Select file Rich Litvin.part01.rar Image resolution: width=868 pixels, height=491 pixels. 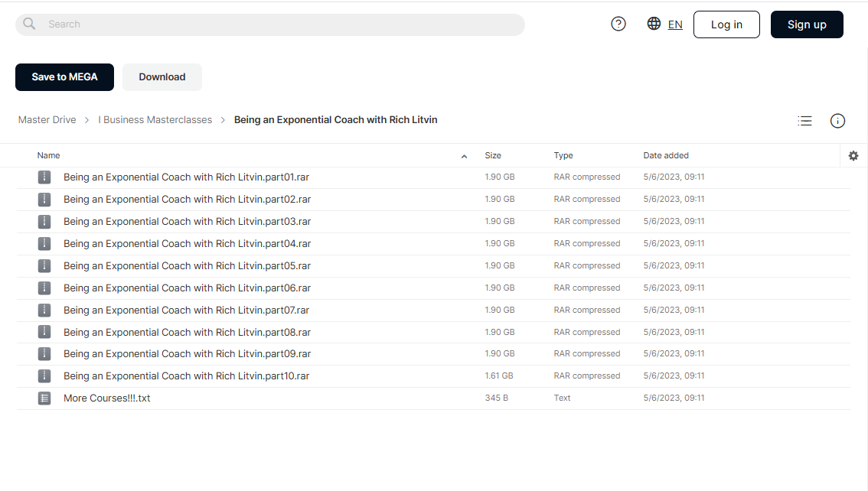coord(186,177)
